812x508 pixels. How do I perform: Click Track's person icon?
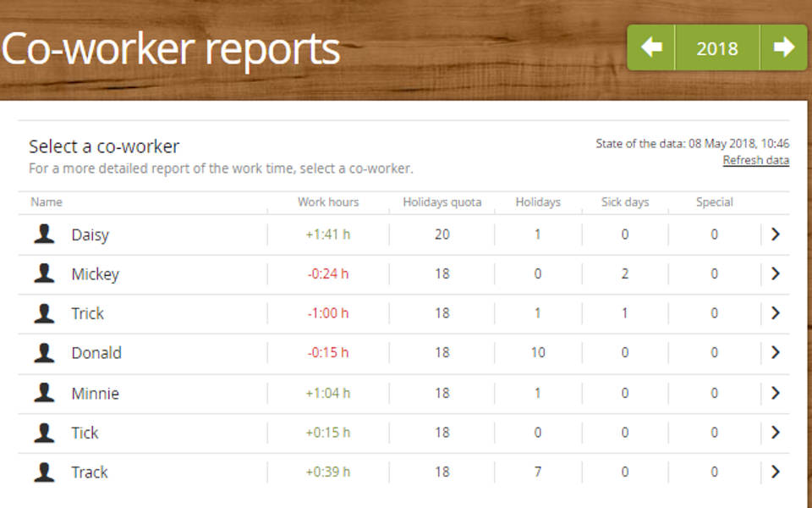coord(44,472)
